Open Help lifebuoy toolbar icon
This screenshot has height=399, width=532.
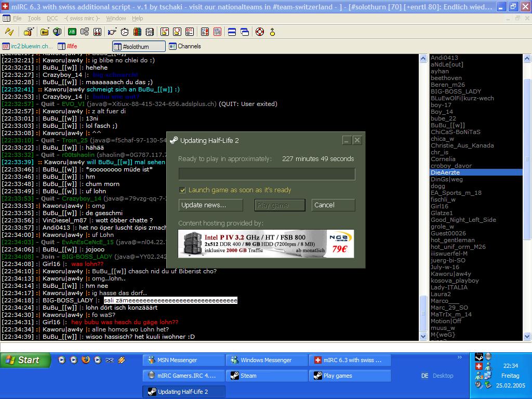(260, 32)
